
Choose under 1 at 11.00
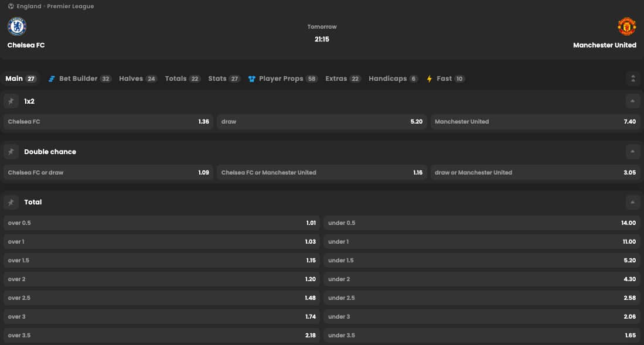482,241
